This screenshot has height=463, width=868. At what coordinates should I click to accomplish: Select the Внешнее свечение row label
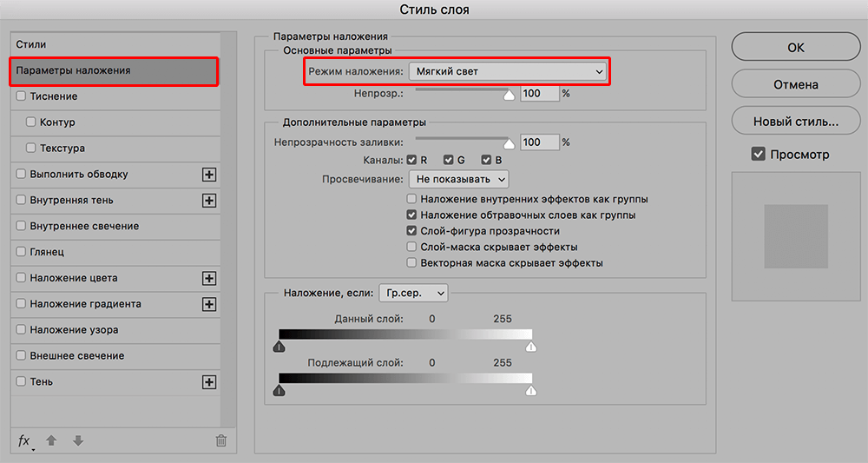77,356
